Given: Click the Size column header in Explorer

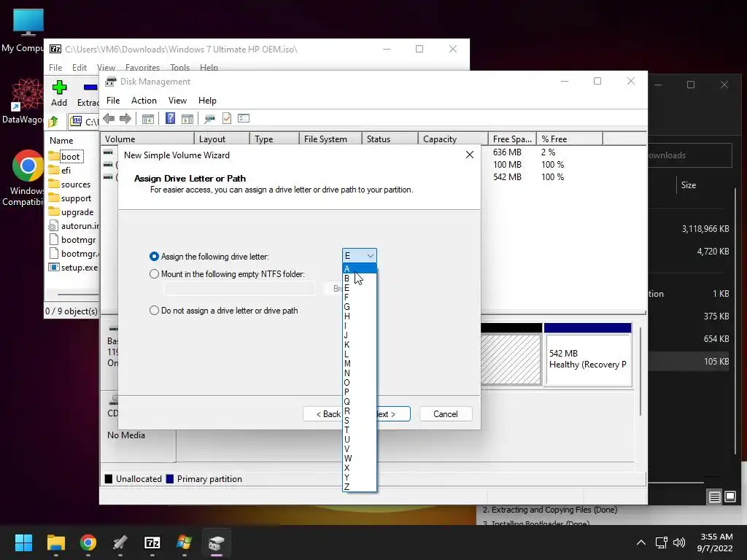Looking at the screenshot, I should click(689, 185).
